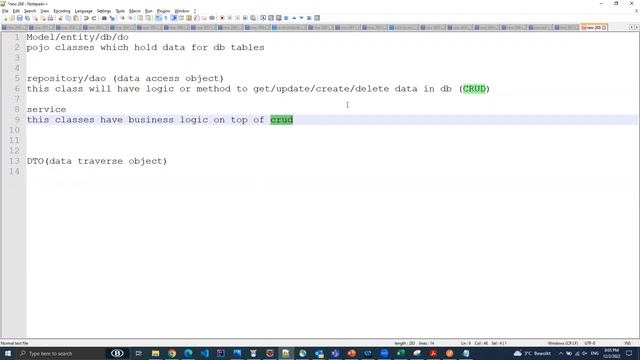Viewport: 640px width, 360px height.
Task: Open the Search menu
Action: [x=30, y=11]
